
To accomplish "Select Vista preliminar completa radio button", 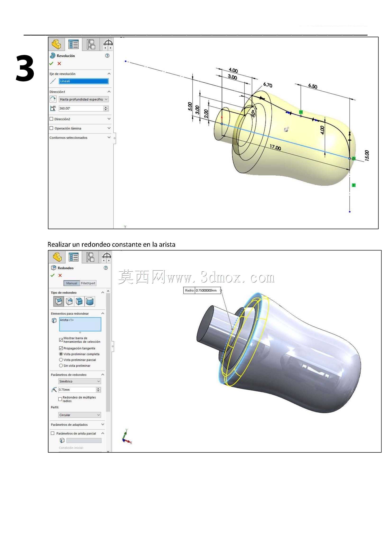I will pyautogui.click(x=61, y=354).
